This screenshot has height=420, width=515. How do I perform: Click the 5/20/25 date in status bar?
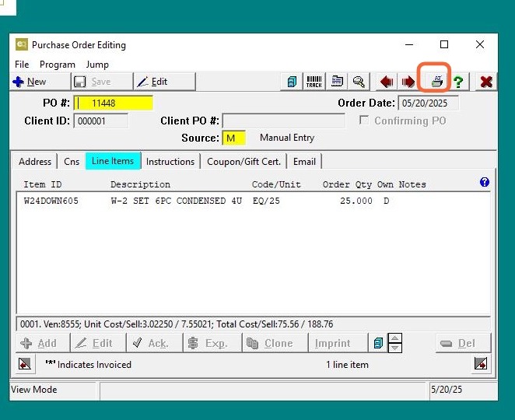tap(447, 390)
